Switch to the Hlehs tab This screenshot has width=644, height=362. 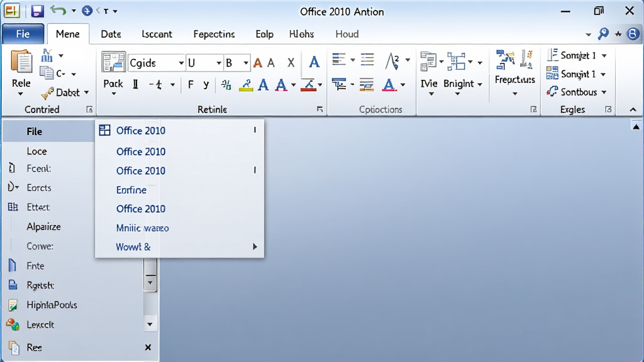click(301, 34)
